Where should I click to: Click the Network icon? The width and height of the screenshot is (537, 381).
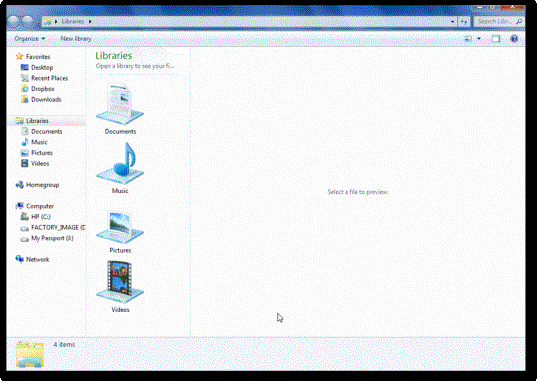coord(20,259)
